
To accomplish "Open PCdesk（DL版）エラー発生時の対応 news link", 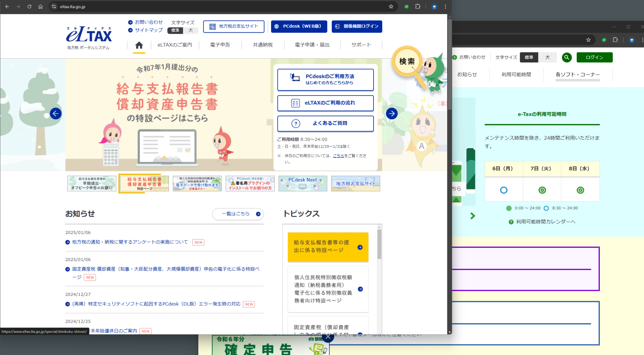I will point(156,304).
